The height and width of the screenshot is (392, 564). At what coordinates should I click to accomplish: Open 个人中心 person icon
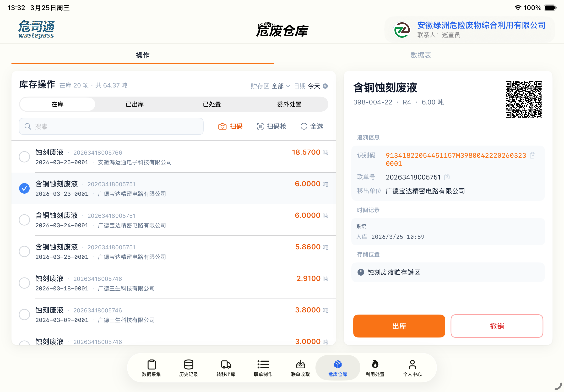pyautogui.click(x=412, y=368)
